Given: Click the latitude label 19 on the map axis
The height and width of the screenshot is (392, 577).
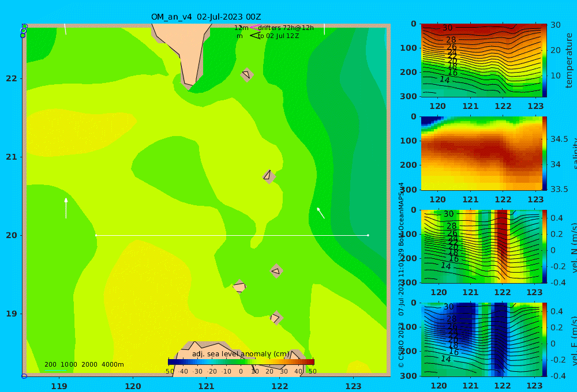Looking at the screenshot, I should pos(12,314).
